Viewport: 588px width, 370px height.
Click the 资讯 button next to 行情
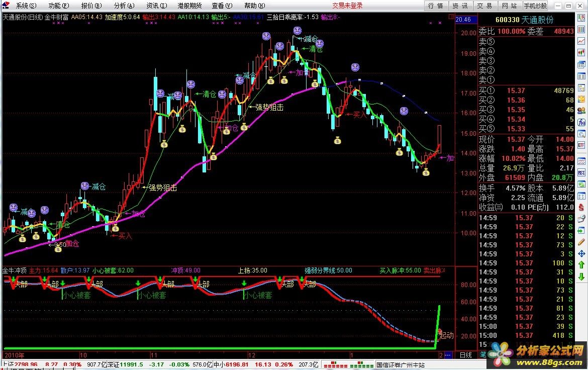[x=460, y=6]
